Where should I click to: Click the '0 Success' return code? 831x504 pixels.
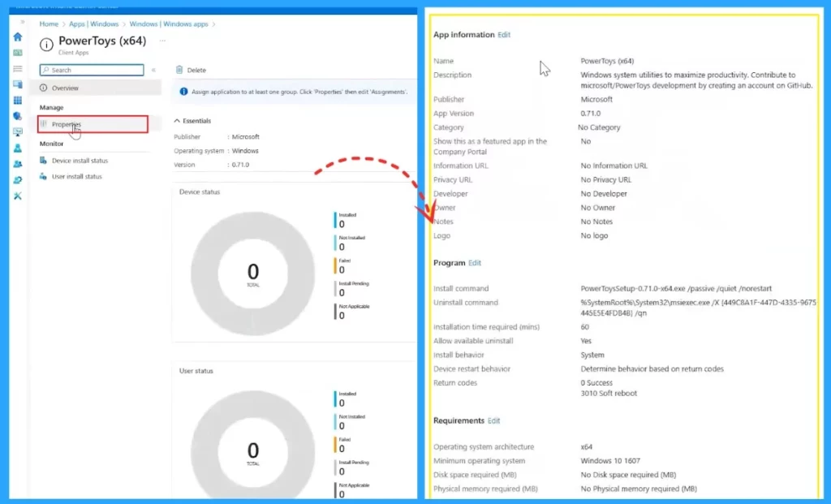tap(596, 382)
